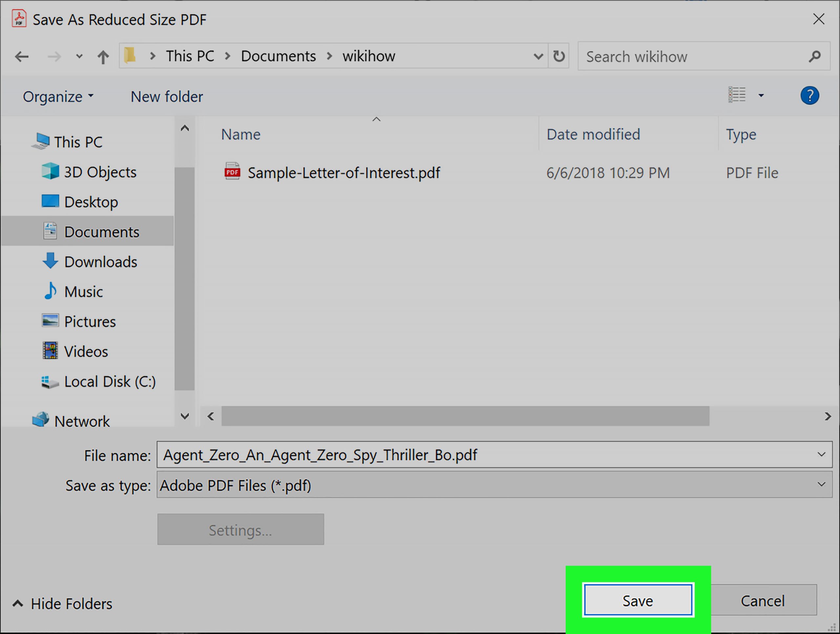Close the Save As Reduced Size PDF dialog
The width and height of the screenshot is (840, 634).
(x=818, y=19)
